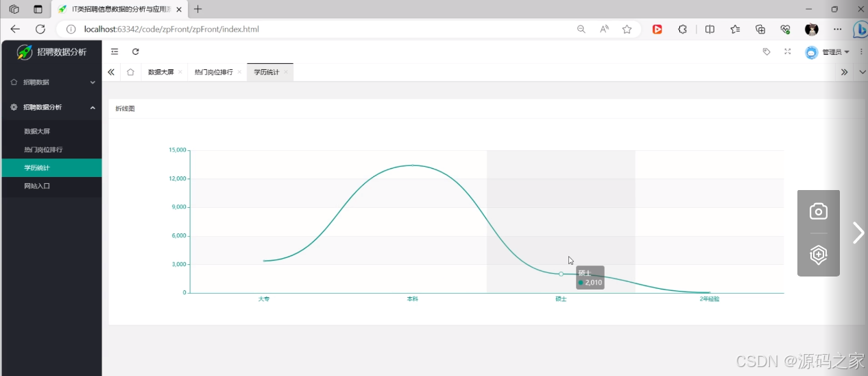Viewport: 868px width, 376px height.
Task: Go to the next image with the right chevron
Action: (x=858, y=233)
